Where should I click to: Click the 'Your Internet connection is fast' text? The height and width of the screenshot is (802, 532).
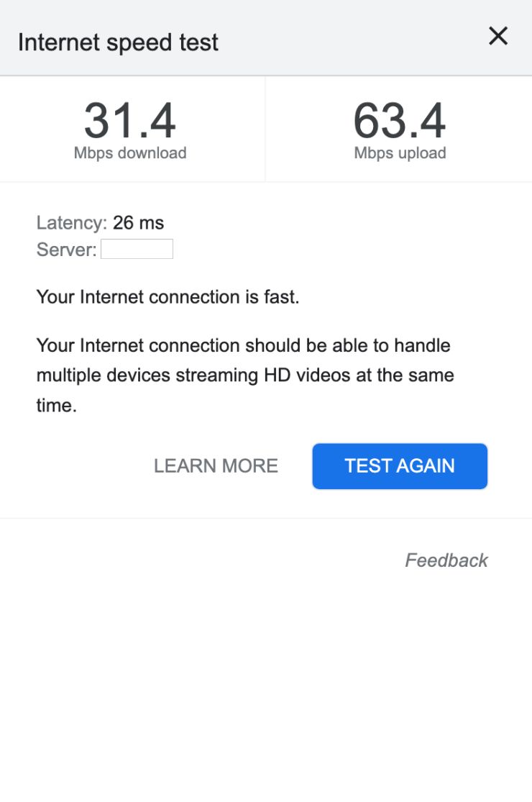coord(168,297)
